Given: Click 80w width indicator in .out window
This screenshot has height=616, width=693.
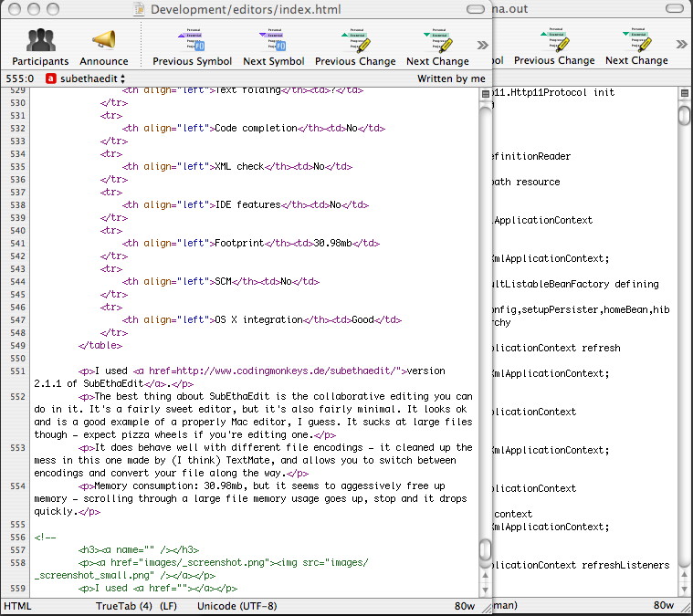Looking at the screenshot, I should [664, 605].
